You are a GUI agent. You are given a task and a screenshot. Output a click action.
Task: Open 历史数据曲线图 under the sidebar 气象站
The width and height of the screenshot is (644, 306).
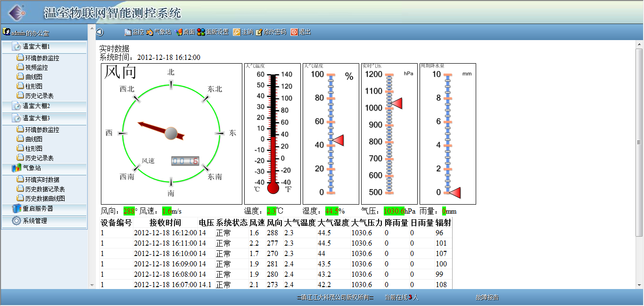[45, 198]
